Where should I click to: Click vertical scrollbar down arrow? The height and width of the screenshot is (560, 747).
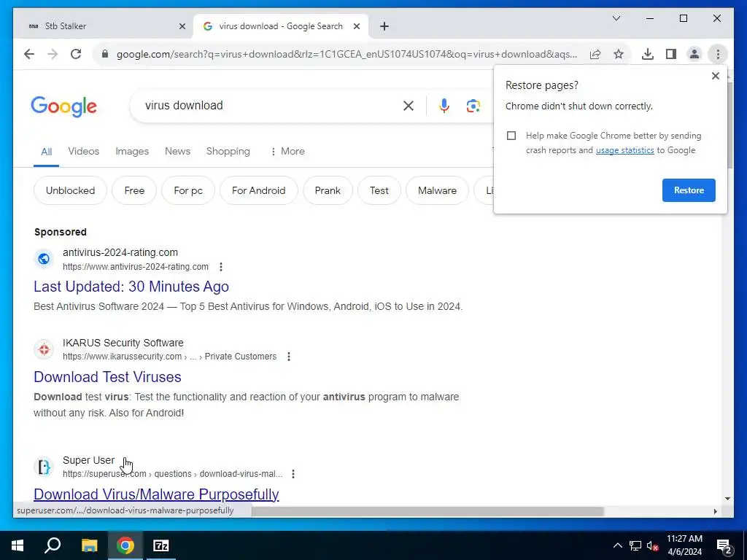(727, 499)
